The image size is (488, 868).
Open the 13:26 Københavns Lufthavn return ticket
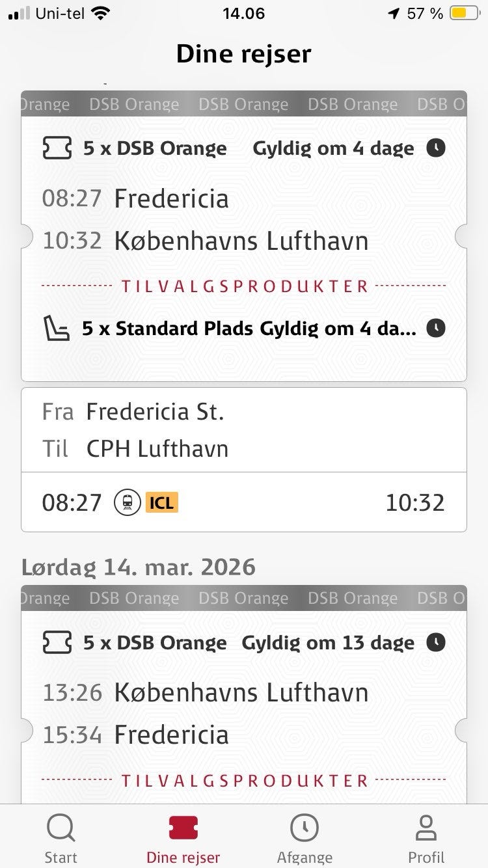point(241,693)
